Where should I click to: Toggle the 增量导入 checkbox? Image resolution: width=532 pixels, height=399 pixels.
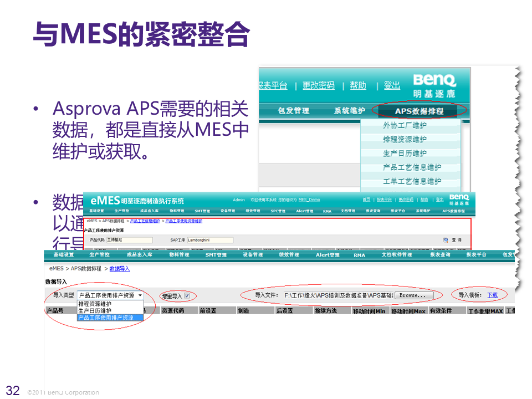pos(187,295)
